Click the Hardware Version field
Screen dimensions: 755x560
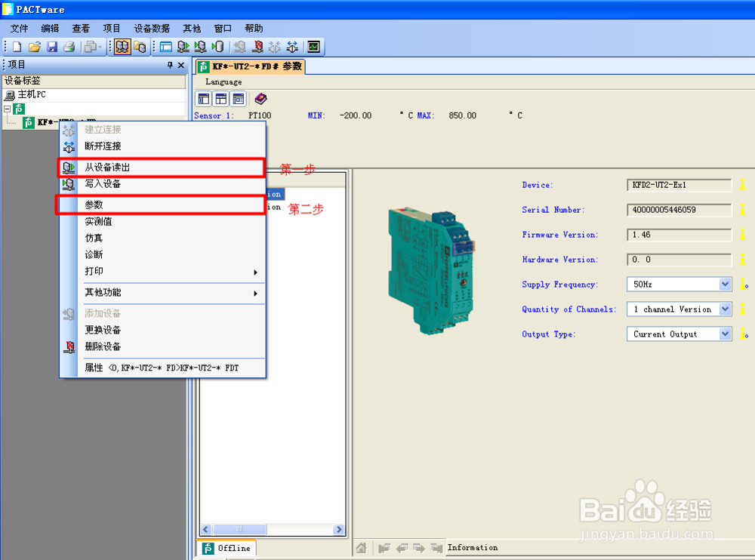pos(679,260)
